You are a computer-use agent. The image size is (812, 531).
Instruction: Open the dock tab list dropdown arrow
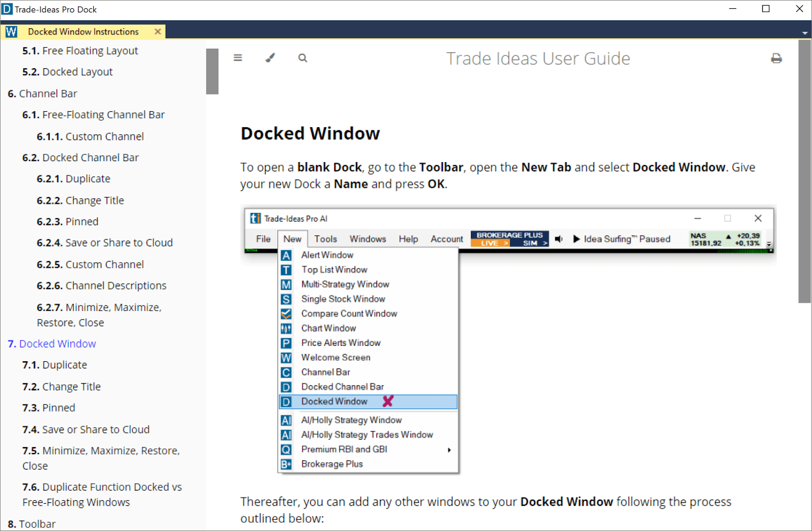(805, 33)
